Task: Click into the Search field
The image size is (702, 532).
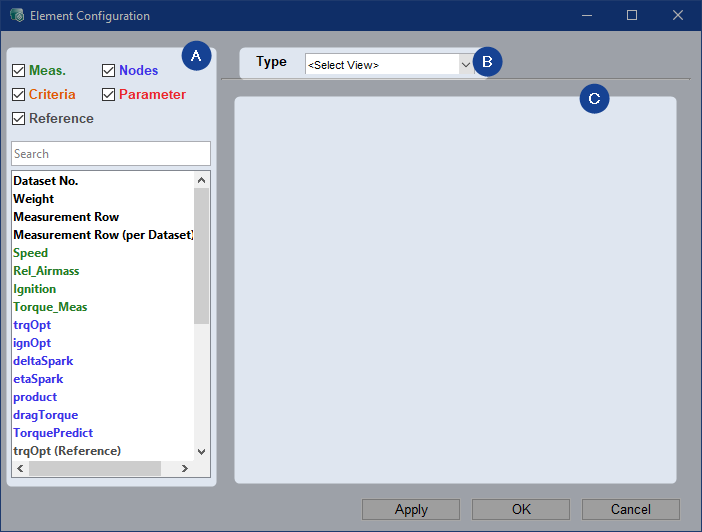Action: [111, 154]
